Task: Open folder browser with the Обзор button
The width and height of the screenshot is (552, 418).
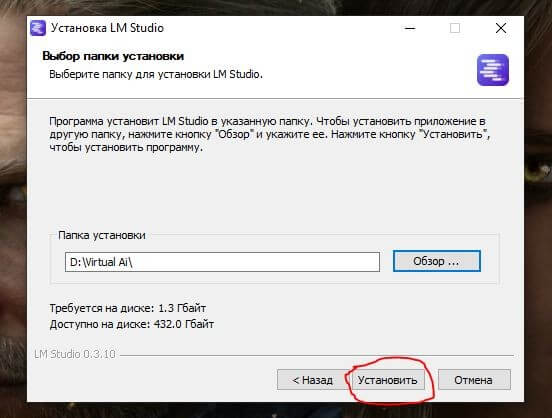Action: click(437, 261)
